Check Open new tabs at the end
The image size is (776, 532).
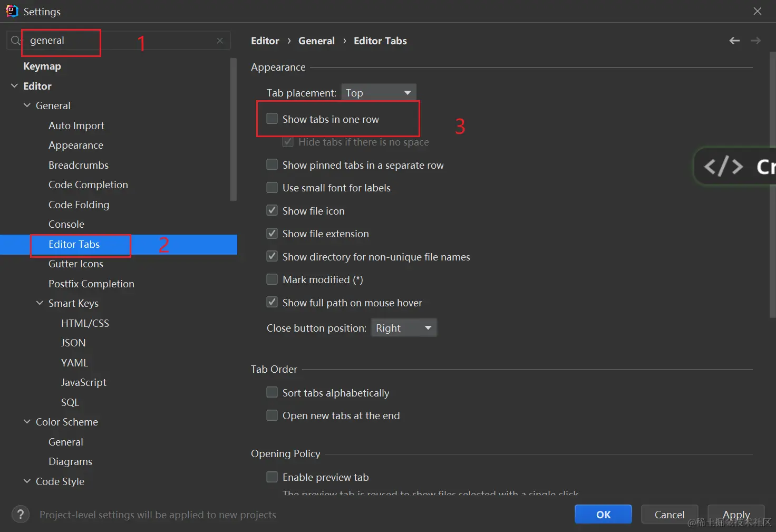point(272,415)
